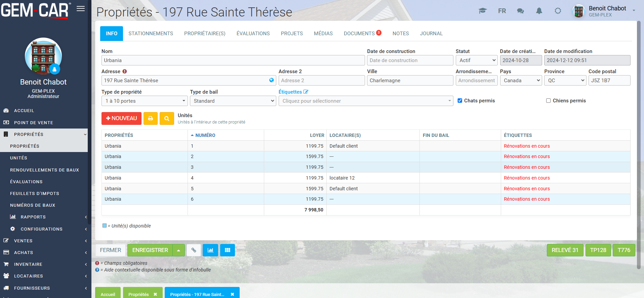Image resolution: width=644 pixels, height=298 pixels.
Task: Click the blue bar chart button
Action: pos(210,250)
